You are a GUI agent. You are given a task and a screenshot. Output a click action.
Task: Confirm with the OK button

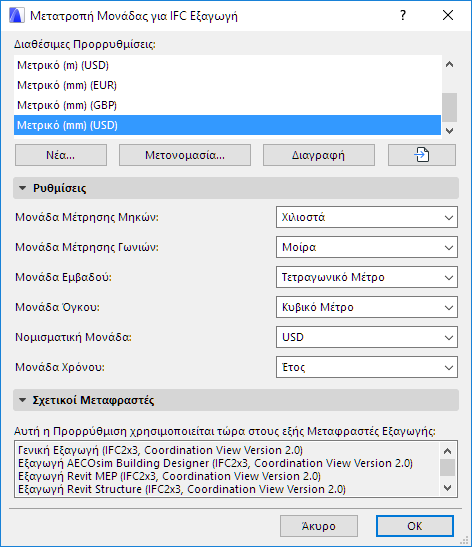(415, 526)
